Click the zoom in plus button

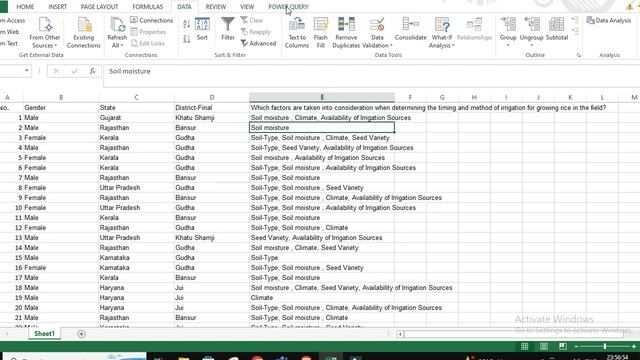tap(634, 347)
